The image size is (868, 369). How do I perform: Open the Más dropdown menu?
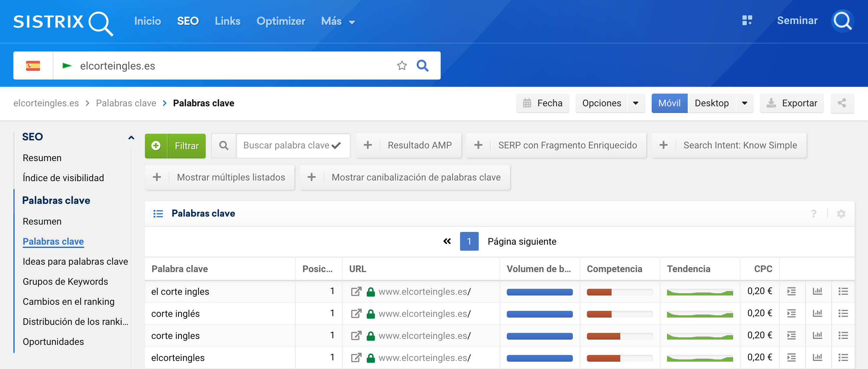(x=338, y=21)
